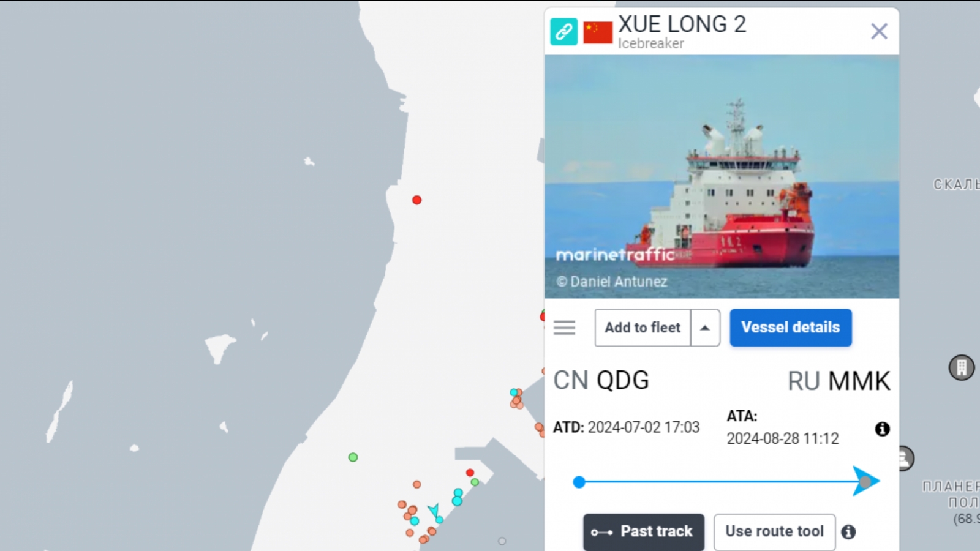Show Past track of the vessel
Image resolution: width=980 pixels, height=551 pixels.
(x=643, y=531)
